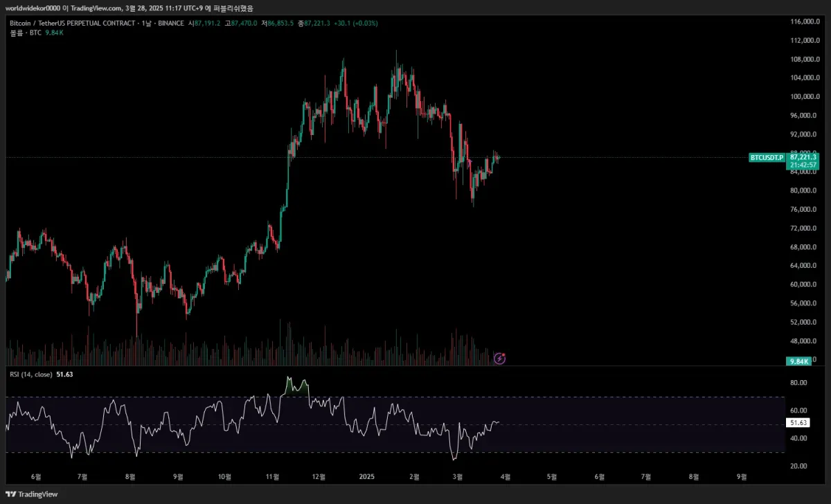Click the 11월 label on time axis
The height and width of the screenshot is (504, 831).
[x=272, y=477]
